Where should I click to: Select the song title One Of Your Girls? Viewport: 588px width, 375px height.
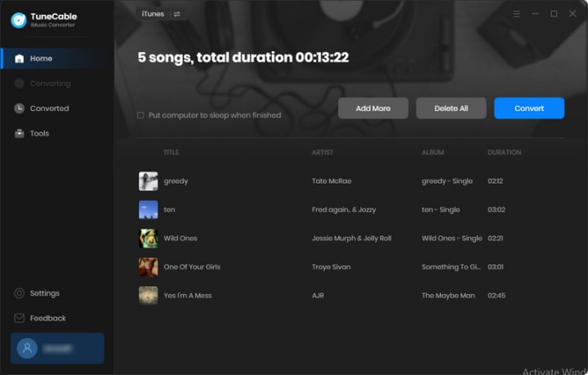[192, 267]
